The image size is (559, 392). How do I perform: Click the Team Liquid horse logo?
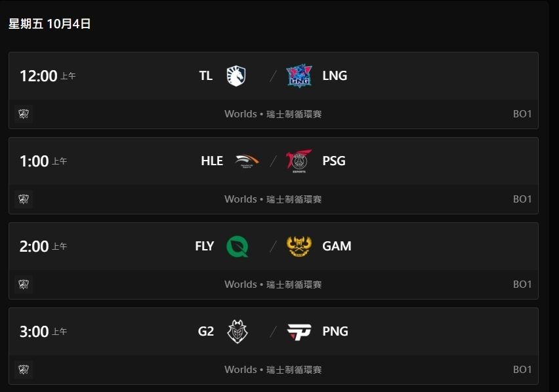click(x=236, y=76)
